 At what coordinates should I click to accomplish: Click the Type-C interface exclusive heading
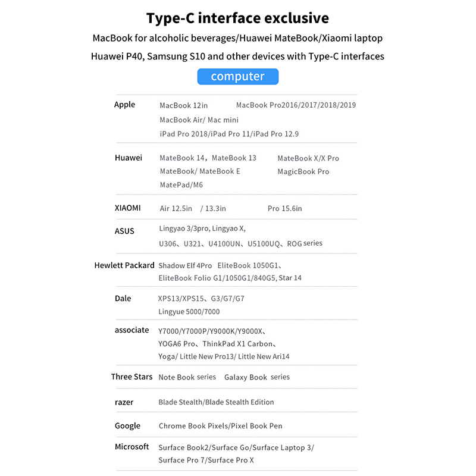(x=237, y=18)
